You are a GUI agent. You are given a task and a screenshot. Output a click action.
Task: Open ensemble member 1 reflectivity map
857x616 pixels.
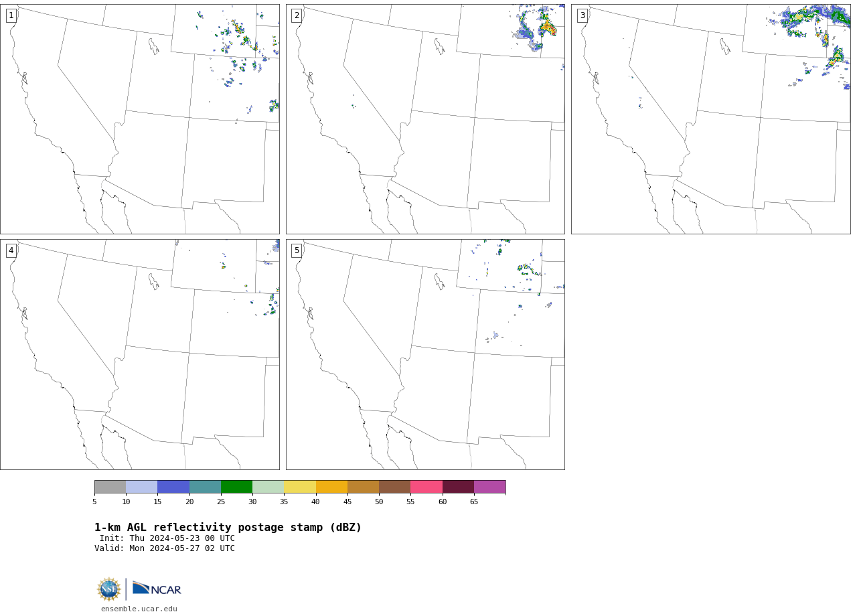click(139, 119)
